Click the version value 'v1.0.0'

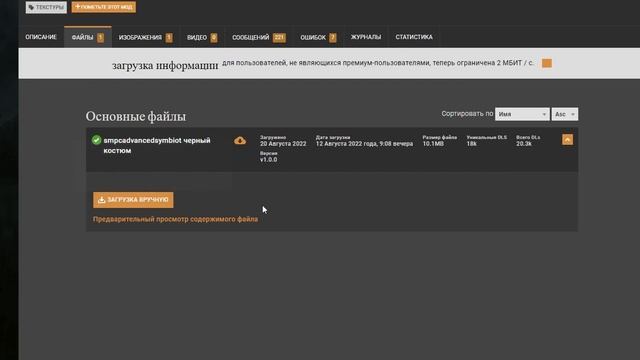click(x=269, y=160)
